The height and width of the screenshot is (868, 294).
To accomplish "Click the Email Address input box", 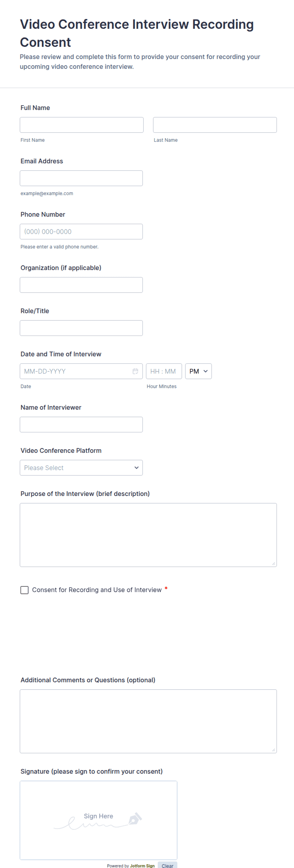I will coord(81,178).
